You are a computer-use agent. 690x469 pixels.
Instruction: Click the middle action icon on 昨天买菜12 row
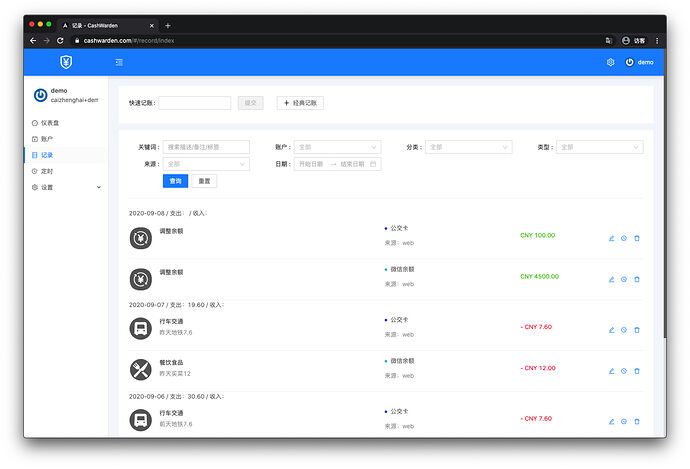pyautogui.click(x=624, y=371)
